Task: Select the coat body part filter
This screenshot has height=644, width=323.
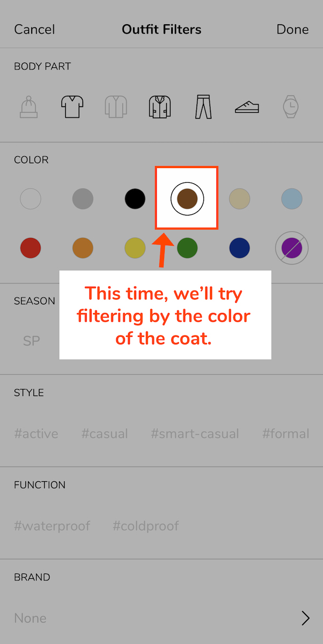Action: (159, 106)
